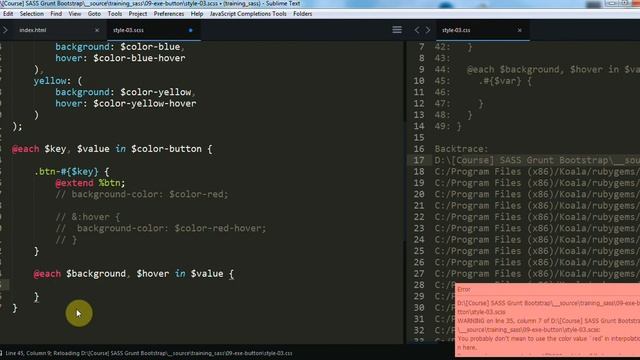Select style-03.css tab in right pane

pyautogui.click(x=456, y=30)
